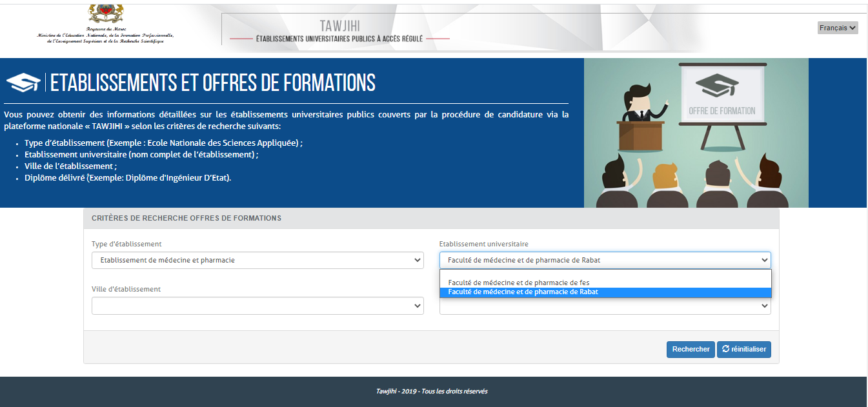Click the Ville d'établissement label
This screenshot has height=407, width=868.
click(x=126, y=289)
